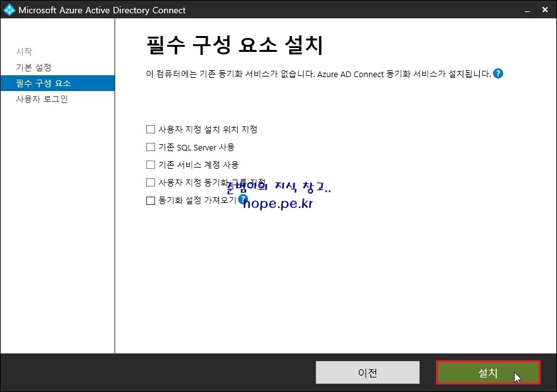Click the 필수 구성 요소 설치 heading
The width and height of the screenshot is (557, 392).
click(x=235, y=45)
